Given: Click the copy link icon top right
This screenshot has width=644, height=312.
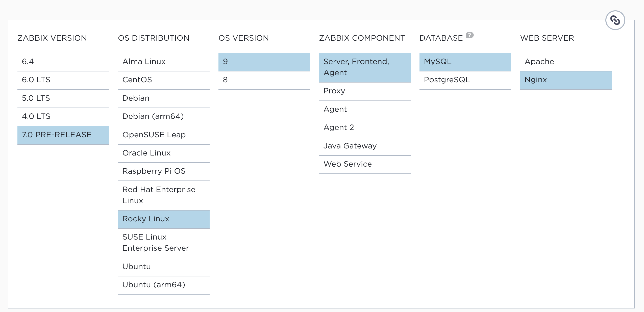Looking at the screenshot, I should (615, 20).
